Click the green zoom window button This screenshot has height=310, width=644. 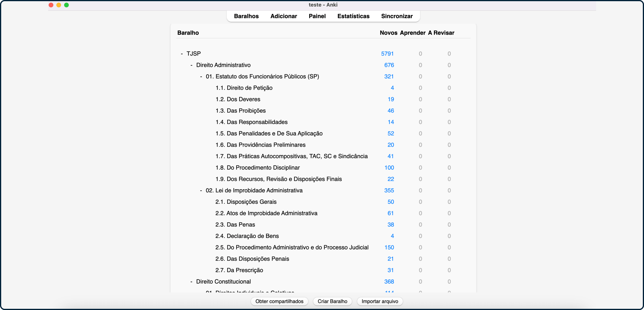point(67,5)
